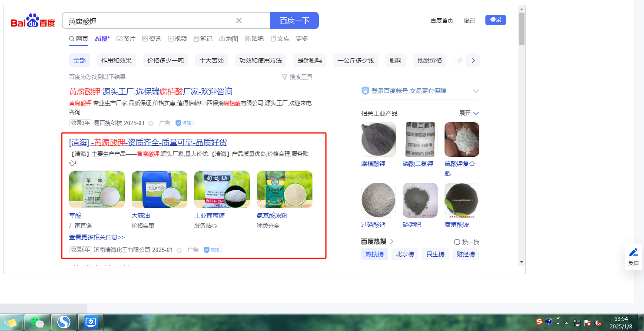The height and width of the screenshot is (331, 644).
Task: Clear the search box with the X icon
Action: [x=239, y=20]
